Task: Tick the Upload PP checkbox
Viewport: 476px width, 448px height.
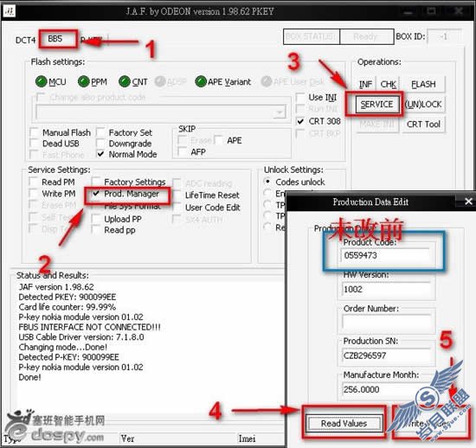Action: (x=96, y=219)
